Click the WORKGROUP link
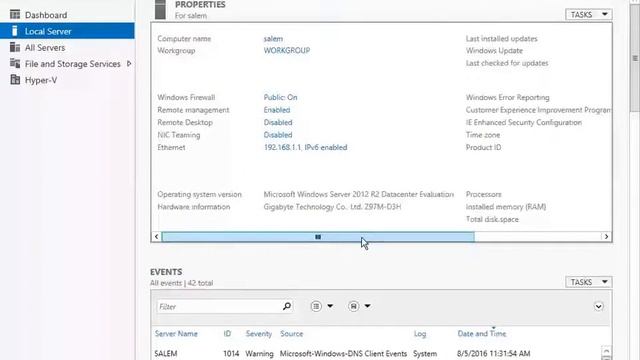Viewport: 640px width, 360px height. pyautogui.click(x=287, y=51)
